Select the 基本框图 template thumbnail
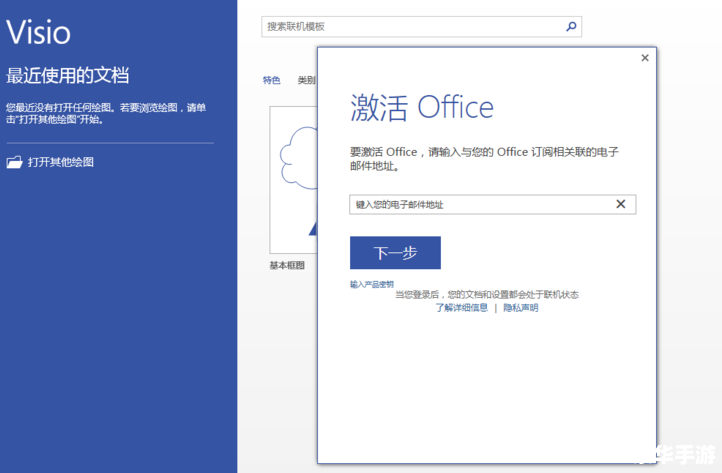722x473 pixels. coord(294,180)
